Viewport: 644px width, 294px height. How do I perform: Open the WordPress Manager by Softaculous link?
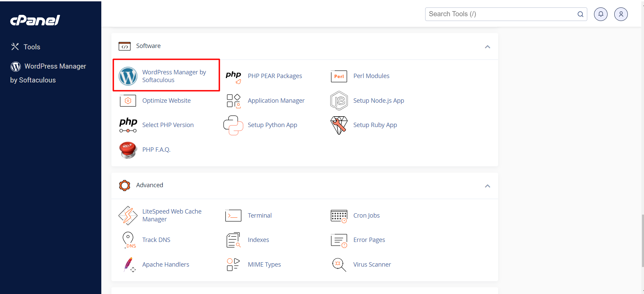click(x=174, y=76)
